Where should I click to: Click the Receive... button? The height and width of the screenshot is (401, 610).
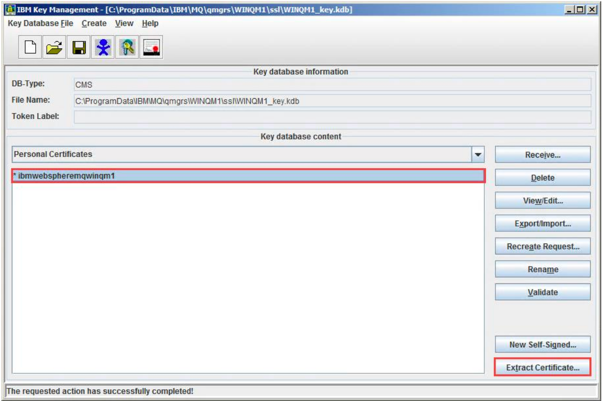pyautogui.click(x=543, y=155)
